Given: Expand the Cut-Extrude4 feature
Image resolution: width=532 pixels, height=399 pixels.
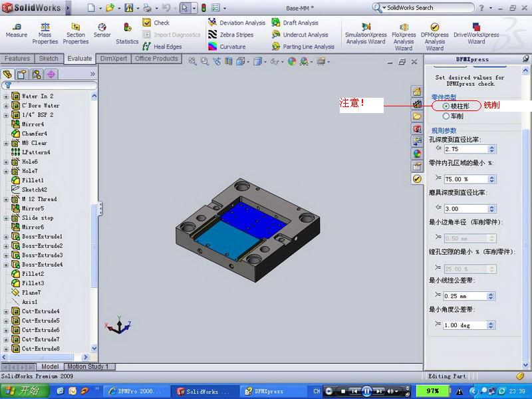Looking at the screenshot, I should pos(6,311).
